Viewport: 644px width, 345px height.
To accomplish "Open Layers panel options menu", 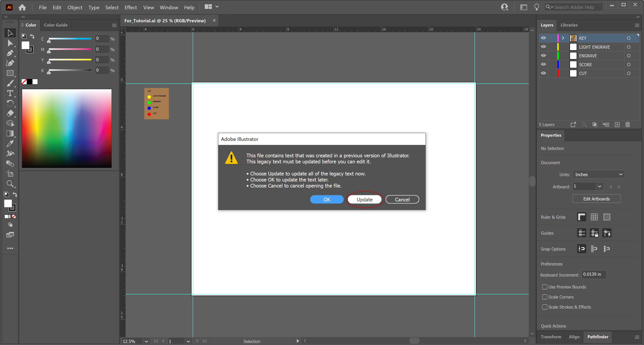I will pyautogui.click(x=637, y=25).
